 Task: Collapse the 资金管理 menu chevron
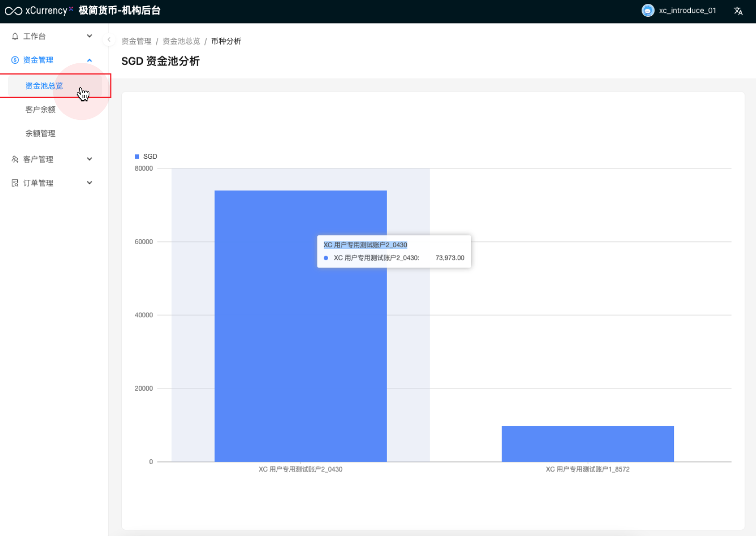pyautogui.click(x=89, y=60)
